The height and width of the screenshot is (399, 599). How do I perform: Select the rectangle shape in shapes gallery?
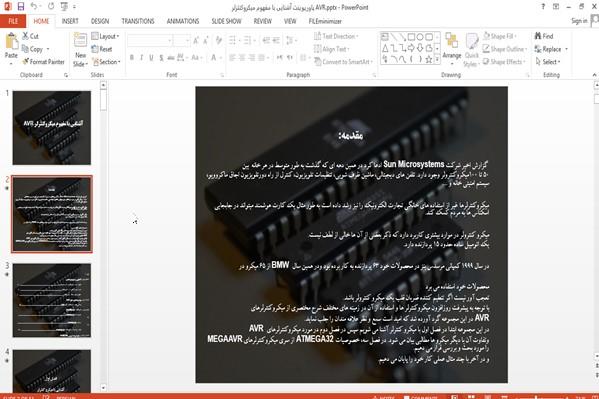411,37
